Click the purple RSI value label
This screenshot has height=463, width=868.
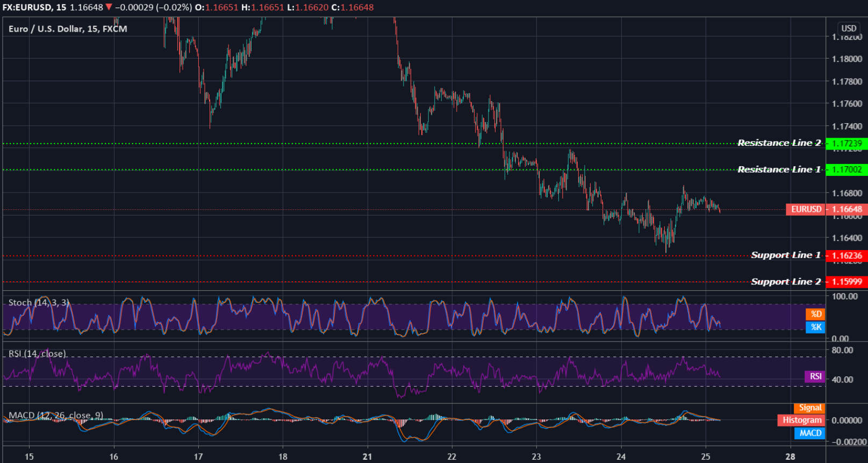tap(815, 376)
